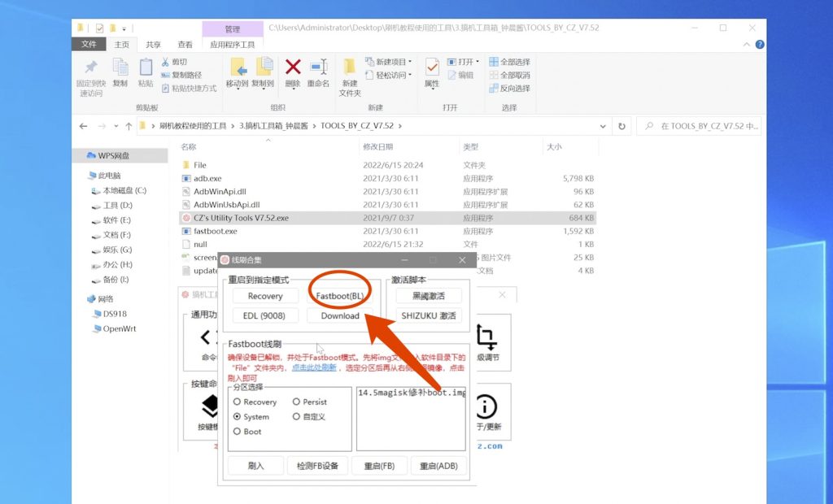This screenshot has height=504, width=833.
Task: Select the Persist partition radio button
Action: (296, 402)
